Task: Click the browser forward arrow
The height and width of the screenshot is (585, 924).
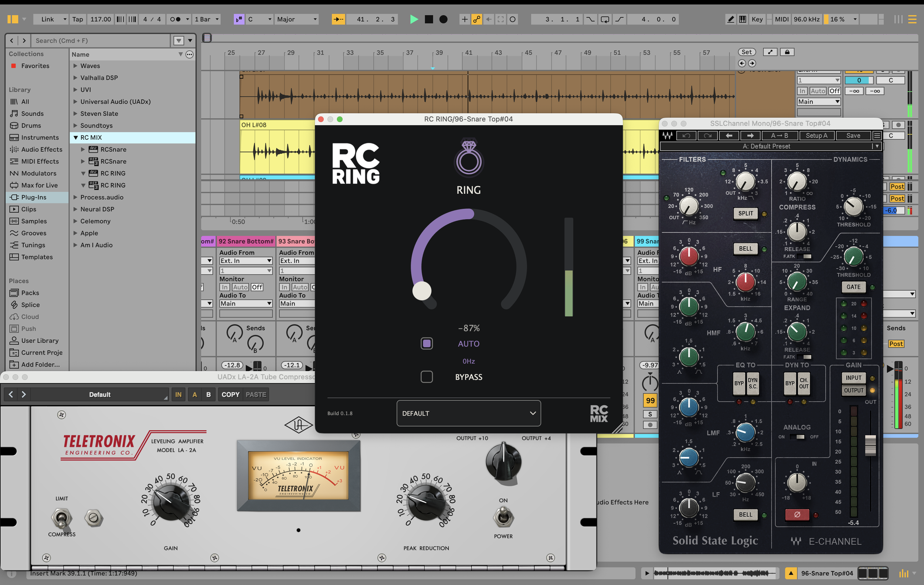Action: [x=24, y=40]
